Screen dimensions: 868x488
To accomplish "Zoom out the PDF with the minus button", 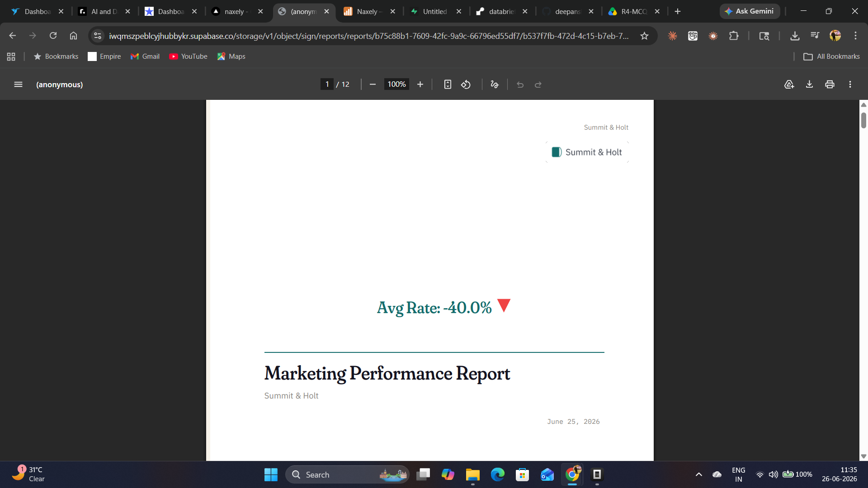I will pos(373,84).
